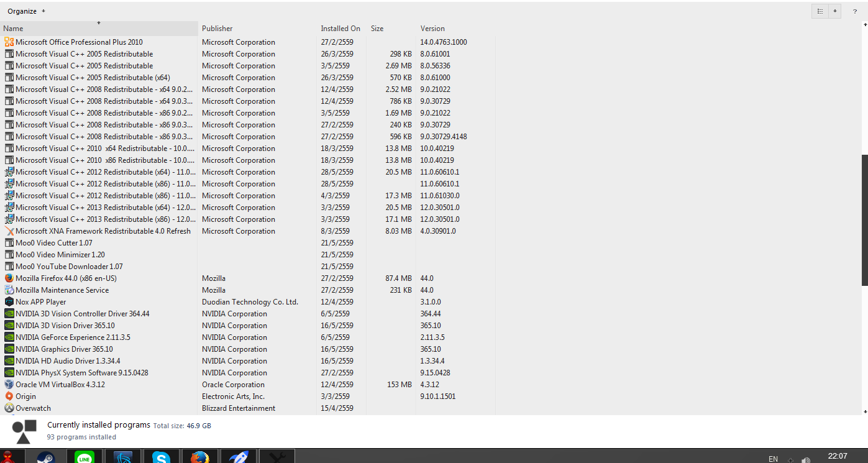Click the Overwatch program icon
868x463 pixels.
coord(9,408)
